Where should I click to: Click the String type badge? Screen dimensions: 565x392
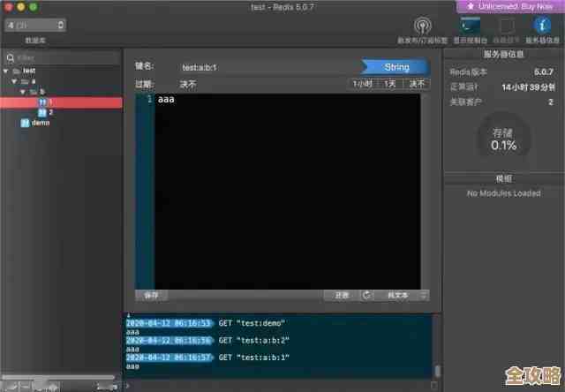396,67
